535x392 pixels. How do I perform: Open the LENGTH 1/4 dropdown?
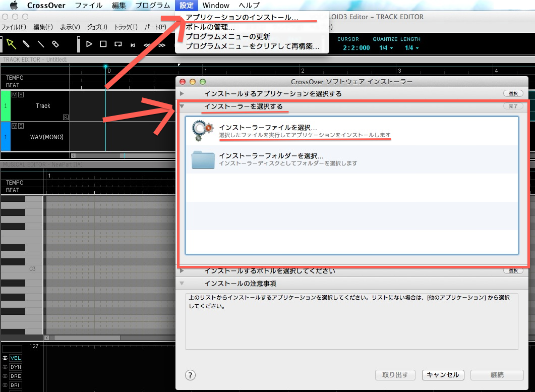pyautogui.click(x=411, y=48)
